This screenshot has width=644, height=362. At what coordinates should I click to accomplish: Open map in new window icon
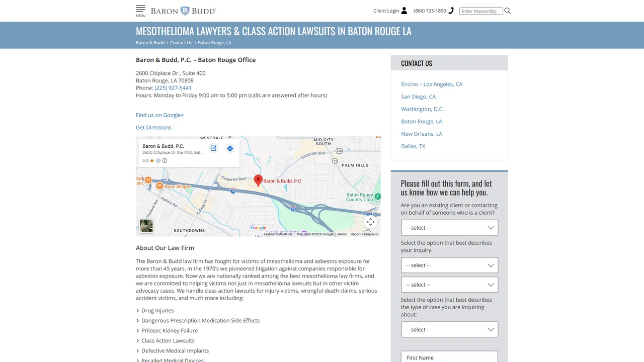(x=213, y=148)
